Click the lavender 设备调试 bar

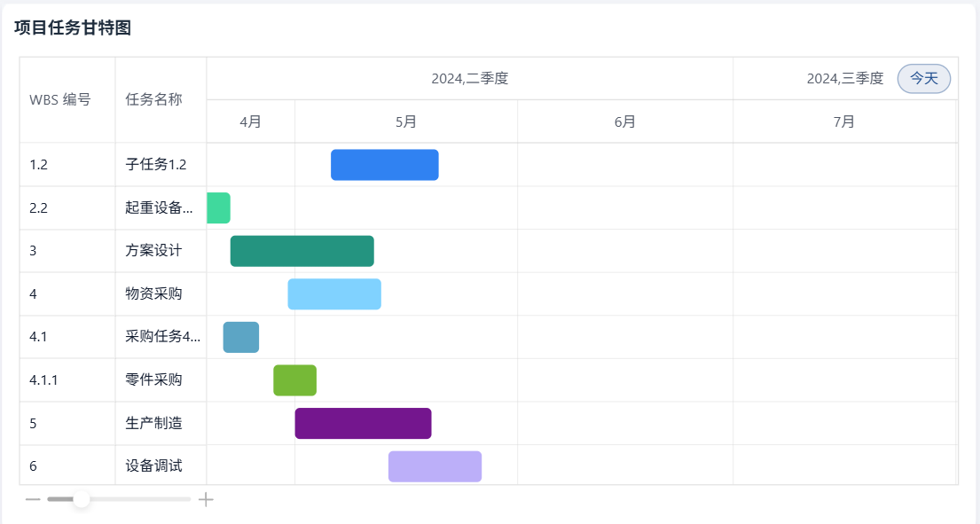(x=435, y=466)
